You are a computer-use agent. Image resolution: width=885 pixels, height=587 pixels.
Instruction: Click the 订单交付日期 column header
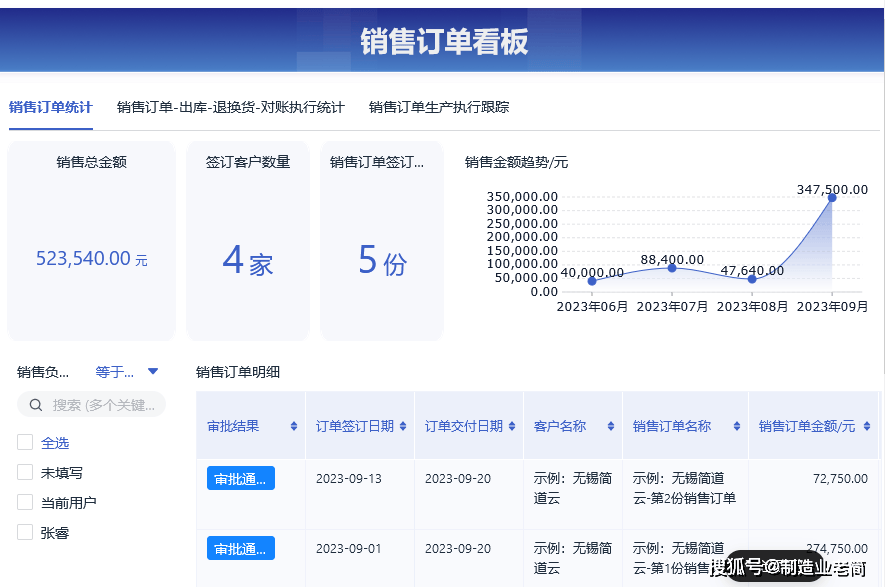click(x=469, y=426)
